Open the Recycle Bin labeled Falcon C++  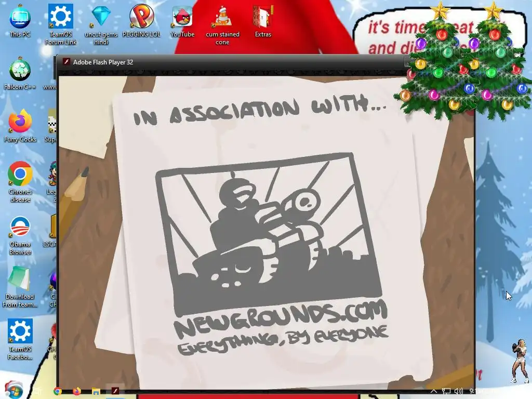20,73
